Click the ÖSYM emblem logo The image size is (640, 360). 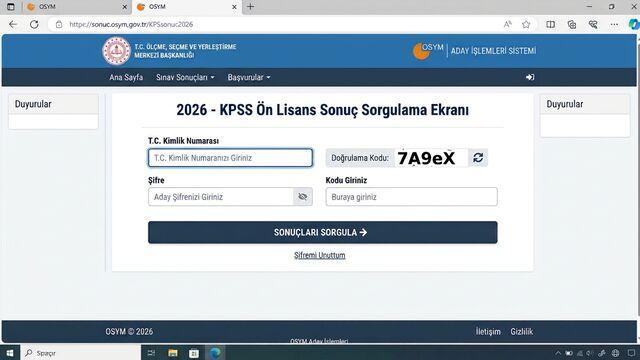[116, 51]
